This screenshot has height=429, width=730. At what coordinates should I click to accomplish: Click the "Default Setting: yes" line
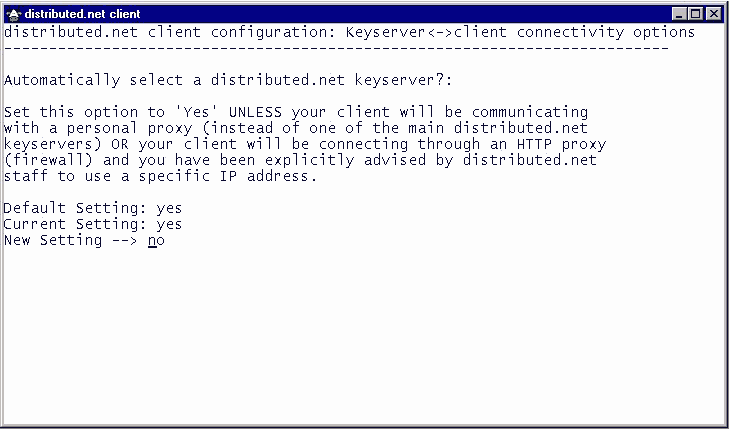click(92, 209)
